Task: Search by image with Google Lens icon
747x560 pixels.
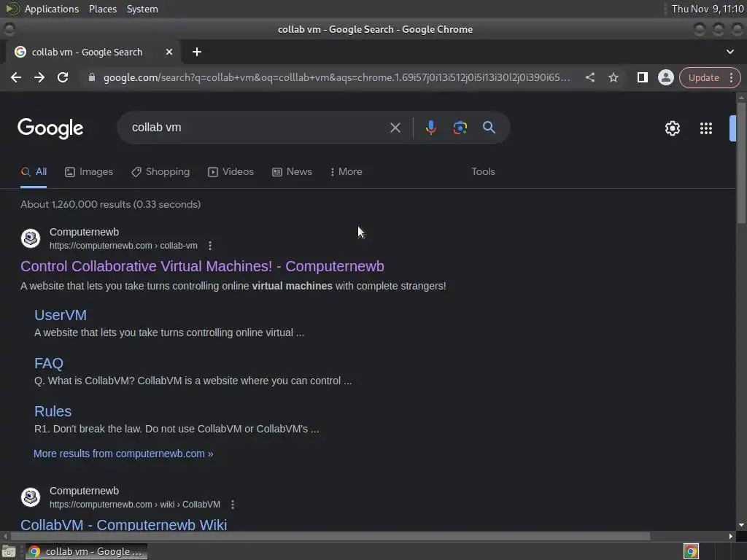Action: point(460,128)
